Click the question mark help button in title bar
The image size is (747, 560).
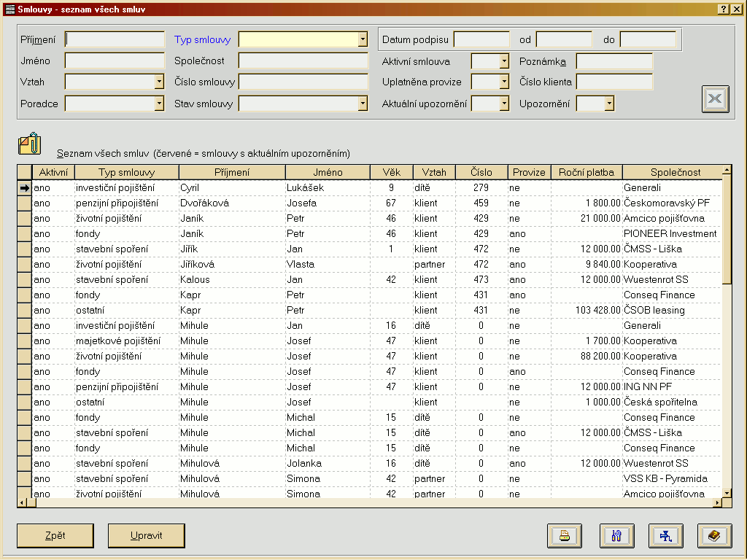click(723, 9)
